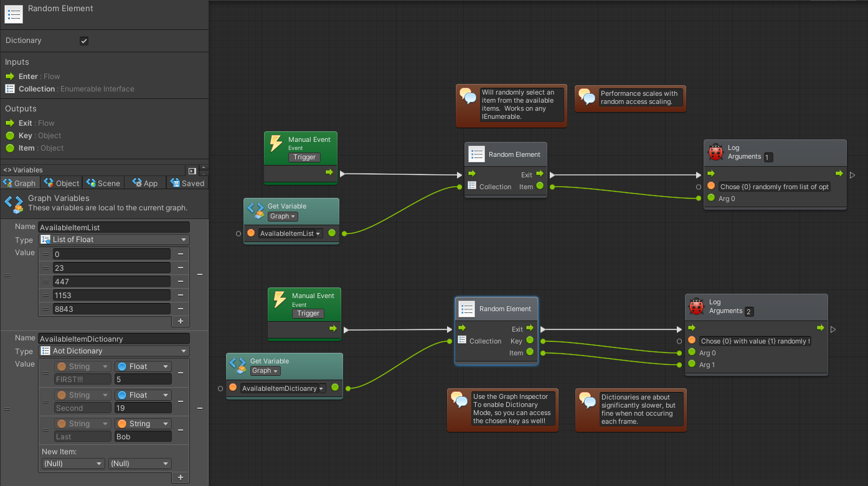
Task: Add a new item to AvailableItemList values
Action: pos(181,321)
